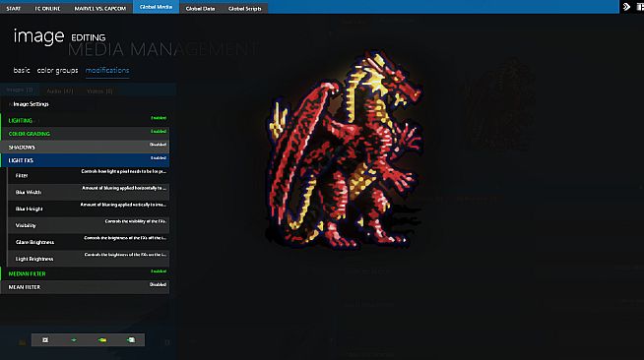Toggle the LIGHT FXS Enabled status

point(159,157)
